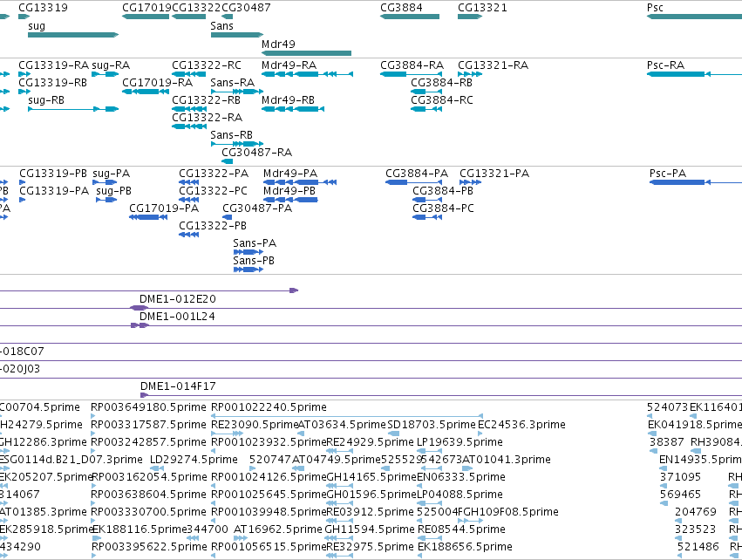
Task: Open protein CG13322-PA
Action: click(214, 174)
